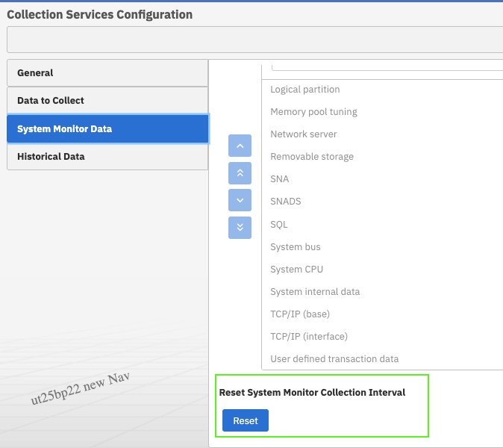This screenshot has width=503, height=448.
Task: Pick the System CPU entry
Action: point(296,270)
